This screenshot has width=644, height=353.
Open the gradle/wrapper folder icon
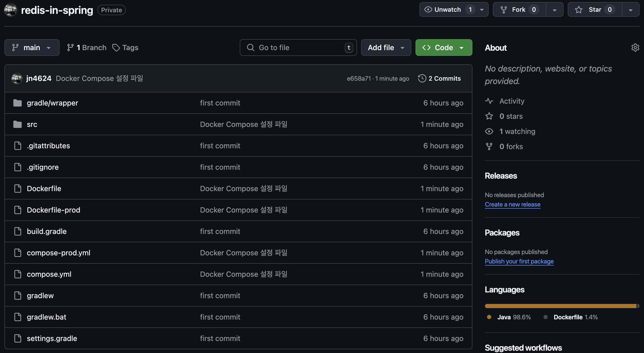[x=17, y=103]
